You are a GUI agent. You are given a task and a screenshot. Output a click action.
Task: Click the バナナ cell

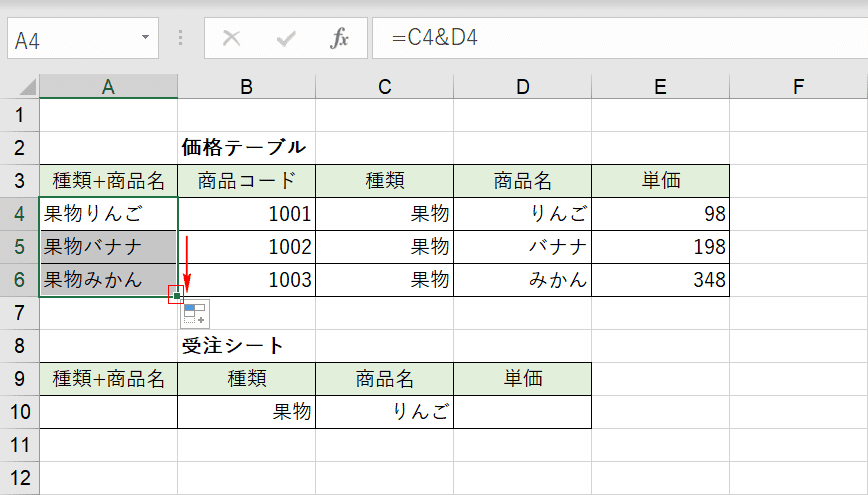[523, 247]
